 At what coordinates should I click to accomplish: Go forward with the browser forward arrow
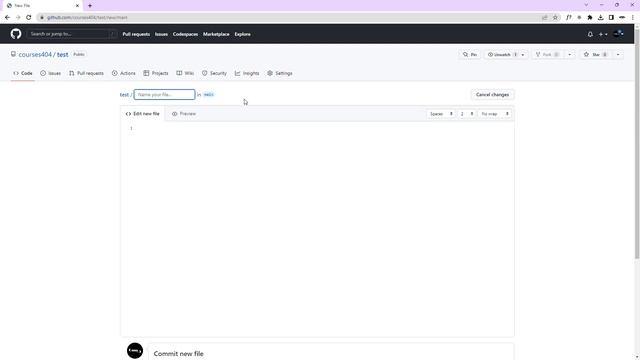click(18, 17)
